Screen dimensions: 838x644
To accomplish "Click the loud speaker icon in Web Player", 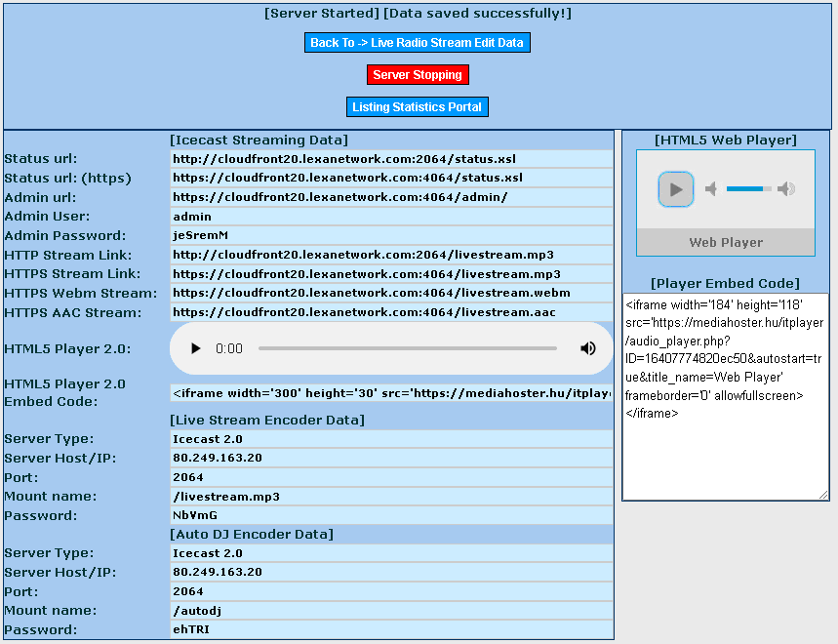I will (786, 188).
